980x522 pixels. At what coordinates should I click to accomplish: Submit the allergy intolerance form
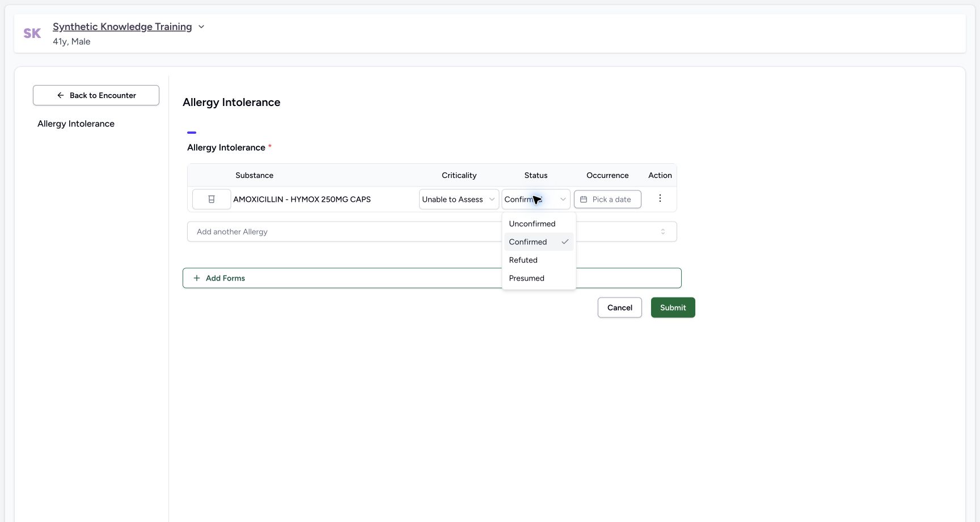[673, 308]
